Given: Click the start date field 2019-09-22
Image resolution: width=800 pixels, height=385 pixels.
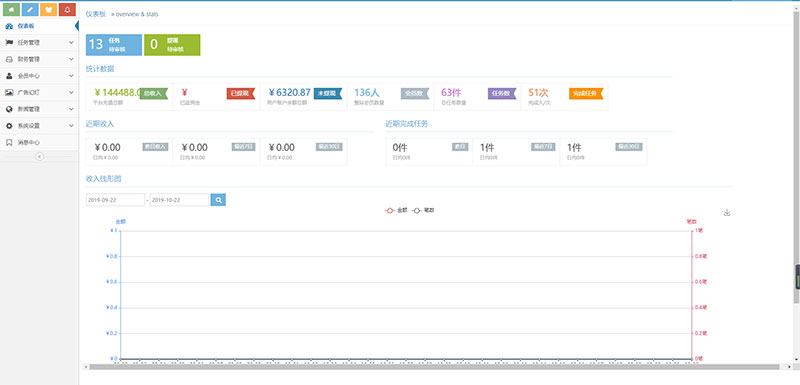Looking at the screenshot, I should (x=115, y=200).
